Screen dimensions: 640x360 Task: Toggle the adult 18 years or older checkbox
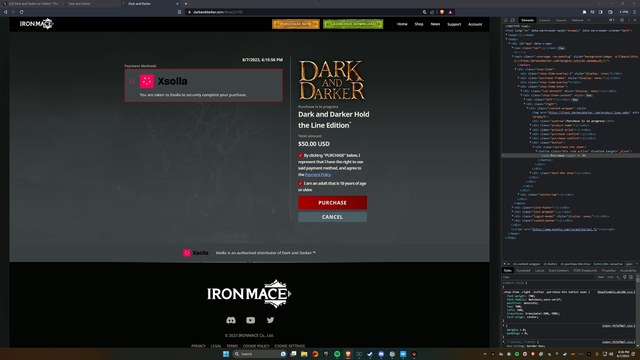[x=300, y=183]
